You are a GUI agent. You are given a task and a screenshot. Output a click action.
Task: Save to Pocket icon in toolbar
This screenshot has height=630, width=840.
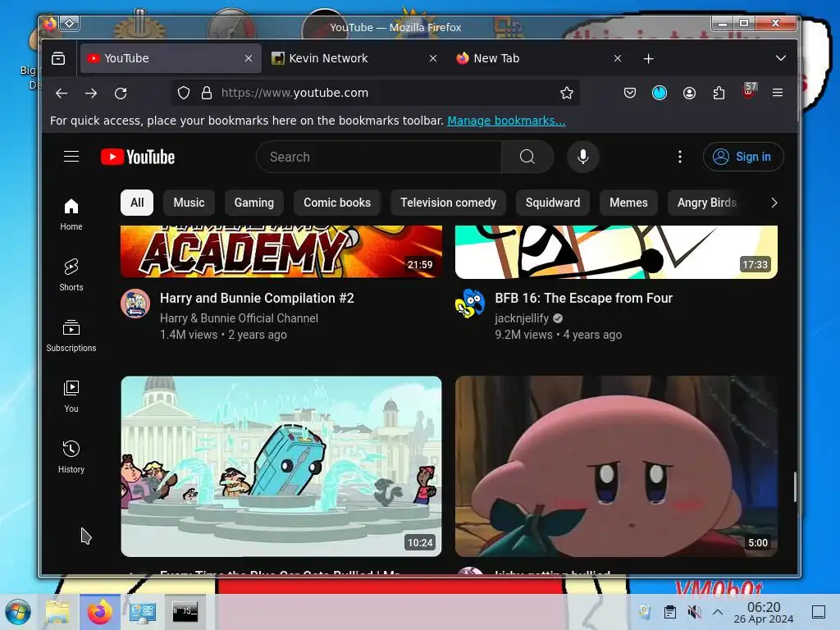630,94
